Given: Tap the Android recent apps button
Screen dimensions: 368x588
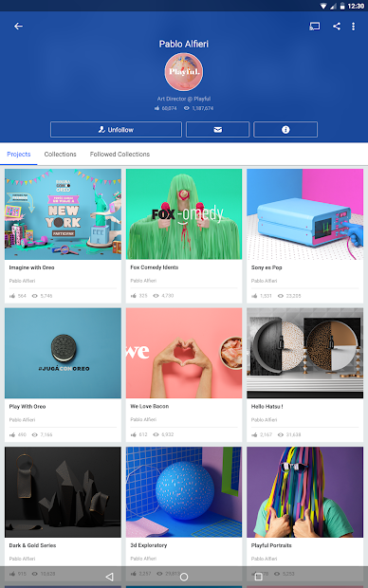Looking at the screenshot, I should pos(258,577).
